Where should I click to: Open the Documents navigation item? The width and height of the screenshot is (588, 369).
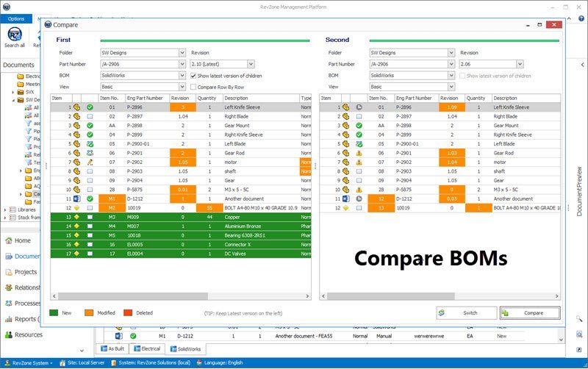click(22, 257)
